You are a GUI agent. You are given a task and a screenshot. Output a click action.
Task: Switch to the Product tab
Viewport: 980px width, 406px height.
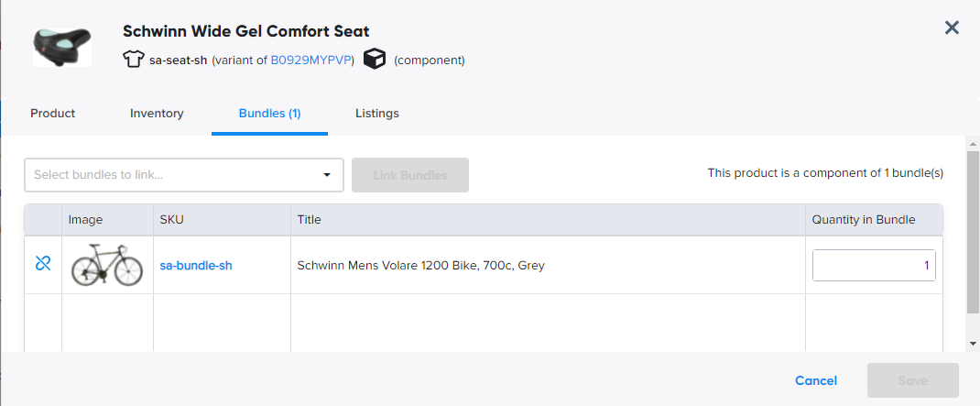coord(53,114)
